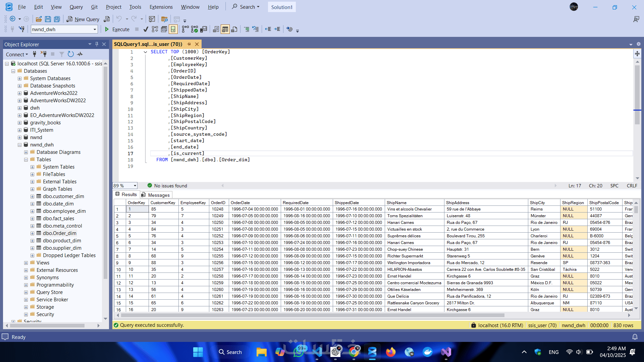Open the 89 % zoom level combo box
This screenshot has height=362, width=644.
(x=135, y=186)
